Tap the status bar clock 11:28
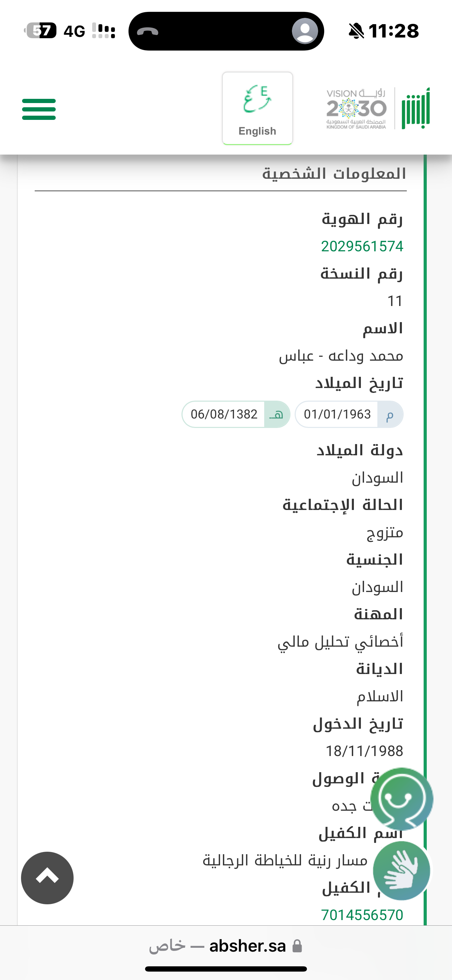 click(393, 31)
